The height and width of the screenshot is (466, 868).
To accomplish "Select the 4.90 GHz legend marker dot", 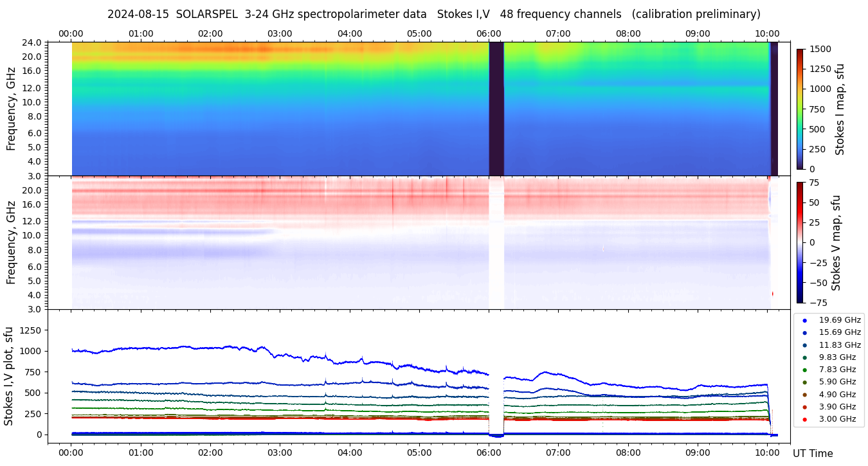I will point(804,395).
